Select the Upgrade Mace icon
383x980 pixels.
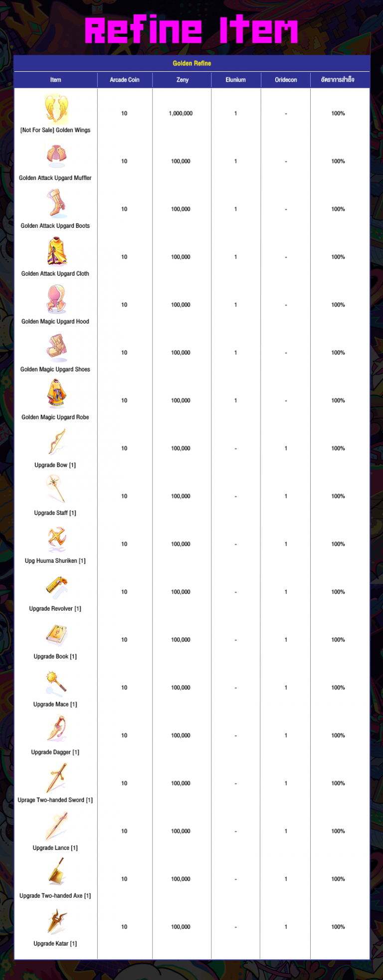coord(56,682)
